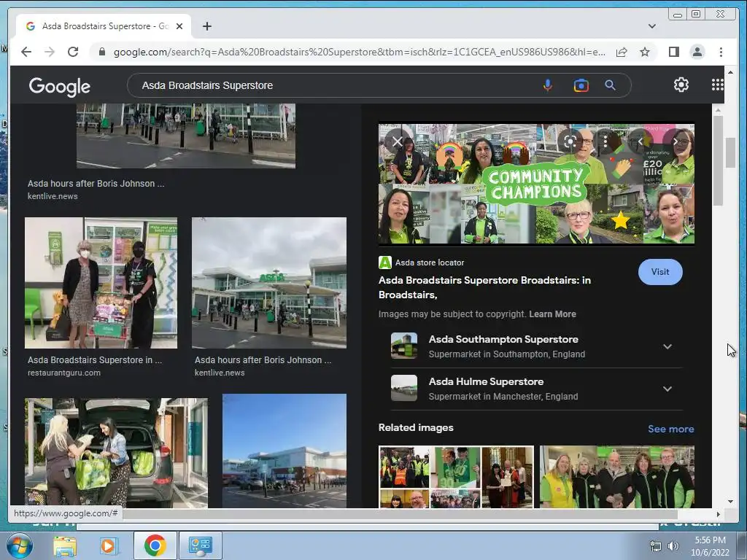Open network status tray icon
Viewport: 747px width, 560px height.
(656, 547)
